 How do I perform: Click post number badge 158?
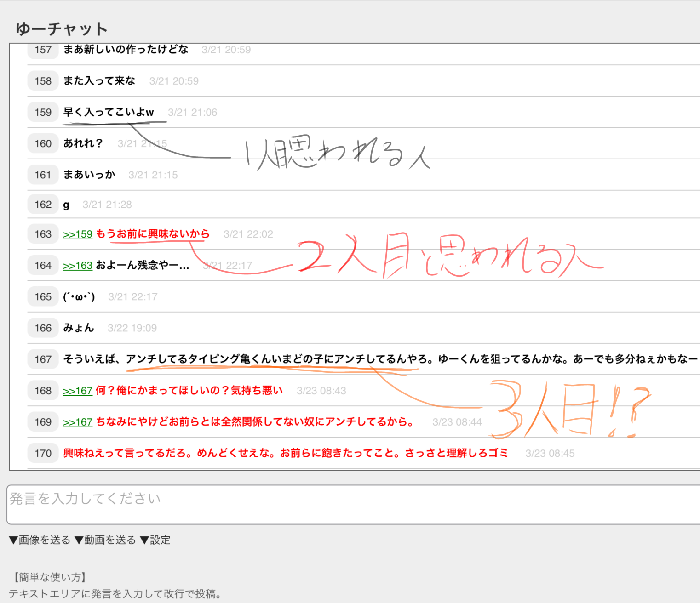coord(43,81)
